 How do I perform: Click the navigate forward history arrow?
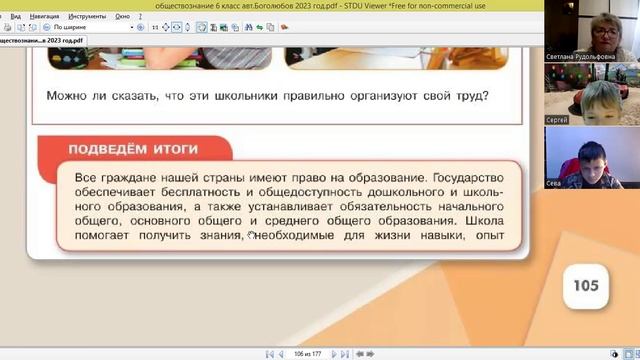370,354
